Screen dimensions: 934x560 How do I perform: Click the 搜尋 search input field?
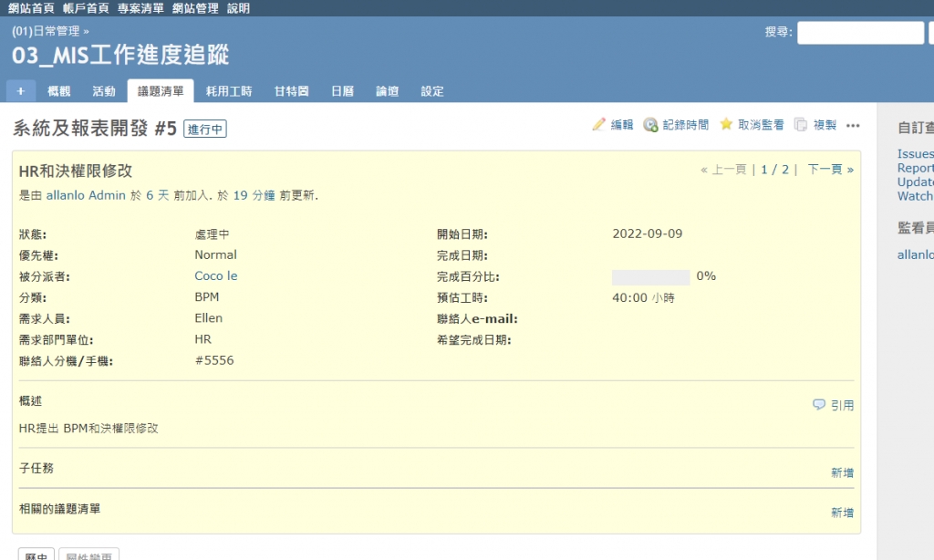pos(860,33)
